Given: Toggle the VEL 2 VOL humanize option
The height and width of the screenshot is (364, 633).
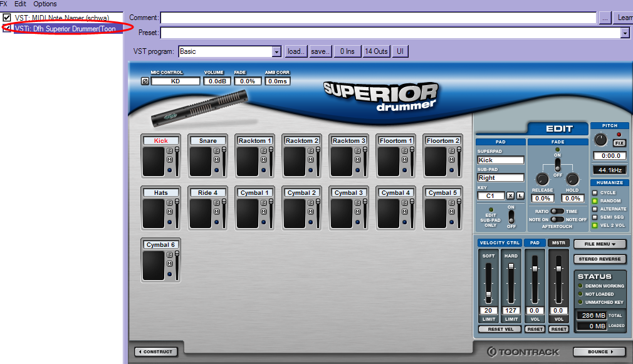Looking at the screenshot, I should [595, 226].
